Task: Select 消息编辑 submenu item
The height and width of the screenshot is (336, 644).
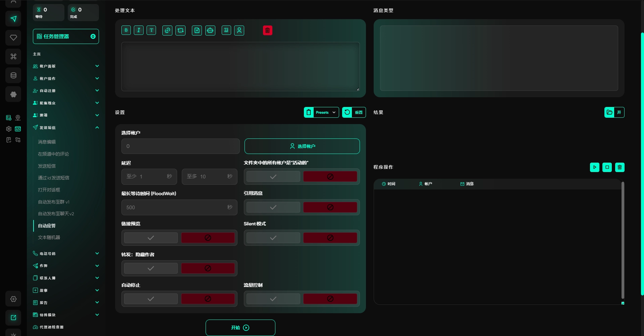Action: (x=47, y=142)
